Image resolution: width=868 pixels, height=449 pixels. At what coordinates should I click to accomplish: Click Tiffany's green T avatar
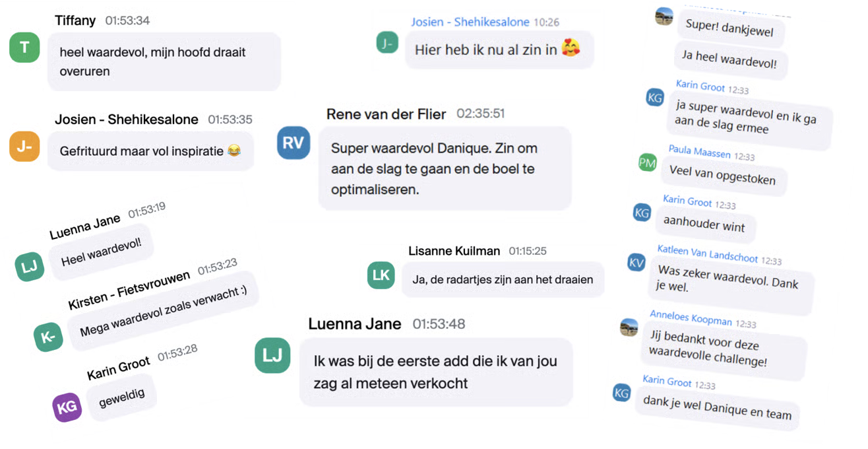24,47
